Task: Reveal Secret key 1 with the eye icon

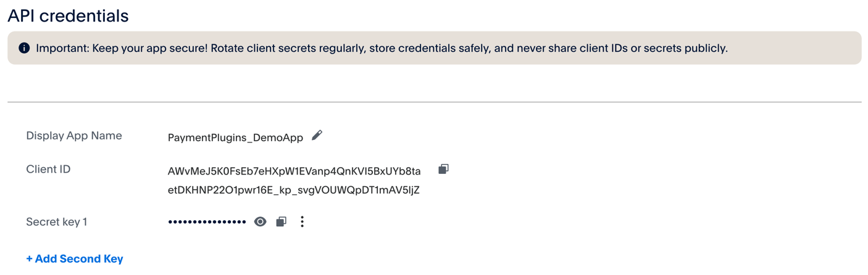Action: click(x=261, y=222)
